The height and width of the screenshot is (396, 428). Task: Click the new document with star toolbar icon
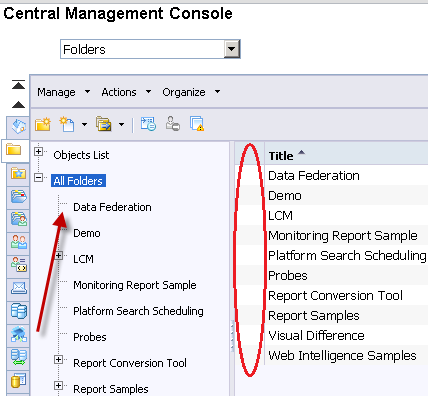(67, 124)
